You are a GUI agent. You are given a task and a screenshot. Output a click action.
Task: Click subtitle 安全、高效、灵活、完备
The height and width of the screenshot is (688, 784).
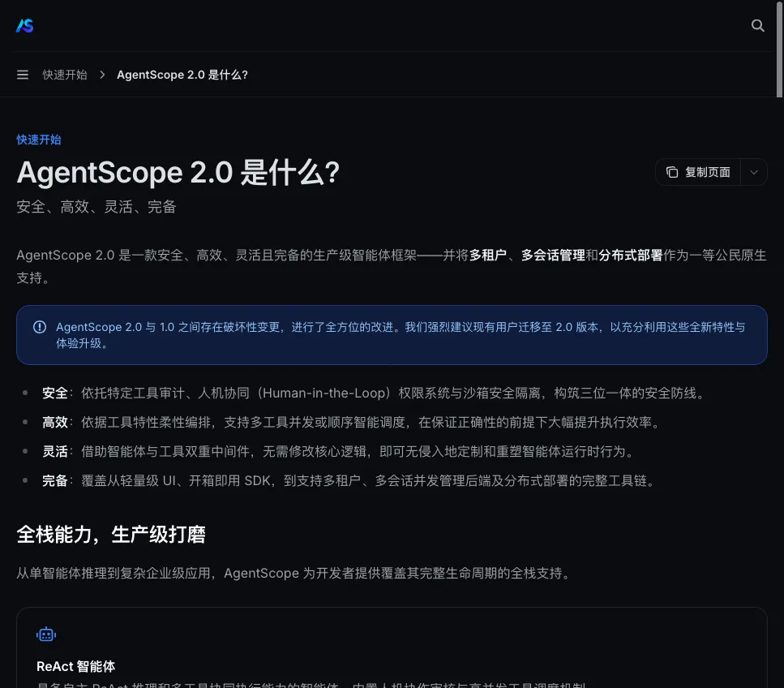96,207
